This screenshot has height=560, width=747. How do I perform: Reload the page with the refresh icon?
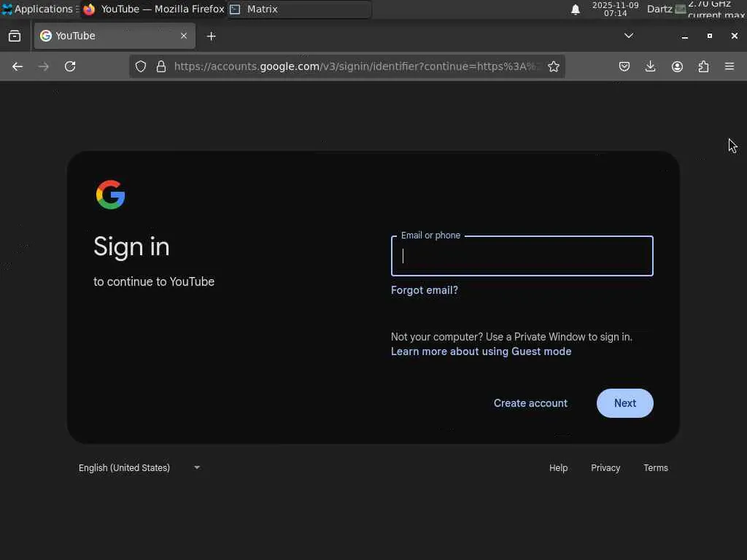coord(70,66)
